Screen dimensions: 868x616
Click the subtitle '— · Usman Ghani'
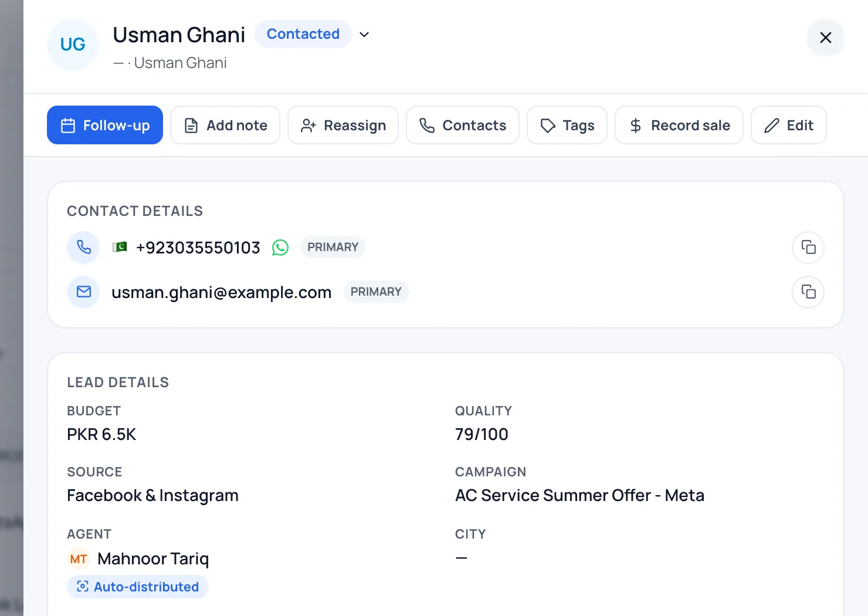170,63
